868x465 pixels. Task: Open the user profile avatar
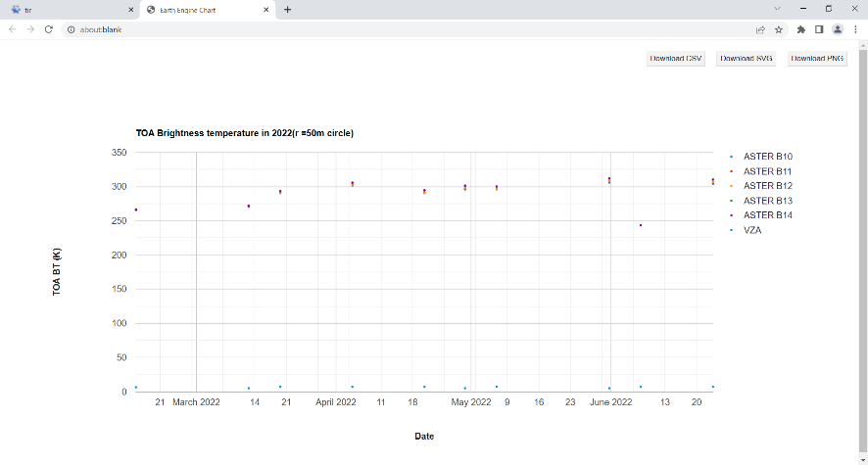838,29
